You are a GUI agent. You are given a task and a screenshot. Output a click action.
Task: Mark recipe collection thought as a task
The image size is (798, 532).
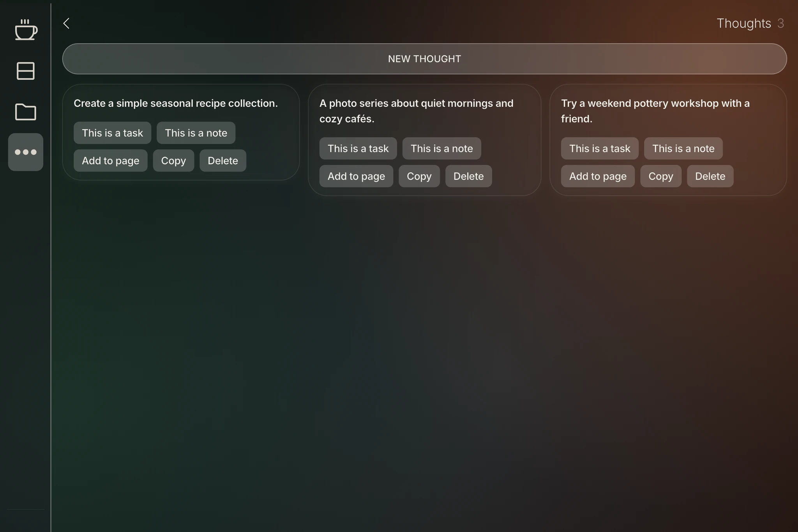(x=112, y=133)
